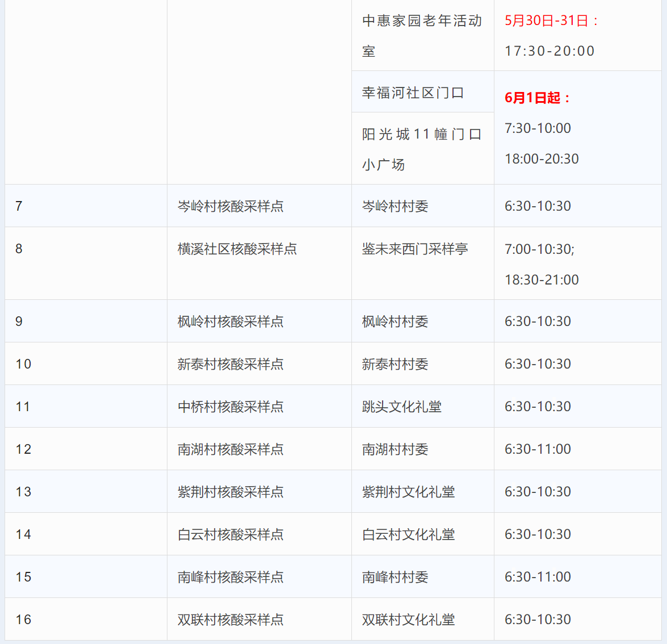The image size is (667, 644).
Task: Click the 南湖村村委 location cell
Action: 395,449
